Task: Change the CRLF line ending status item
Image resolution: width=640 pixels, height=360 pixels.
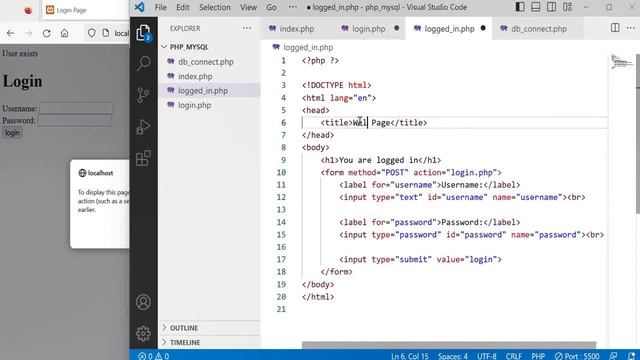Action: [x=513, y=356]
